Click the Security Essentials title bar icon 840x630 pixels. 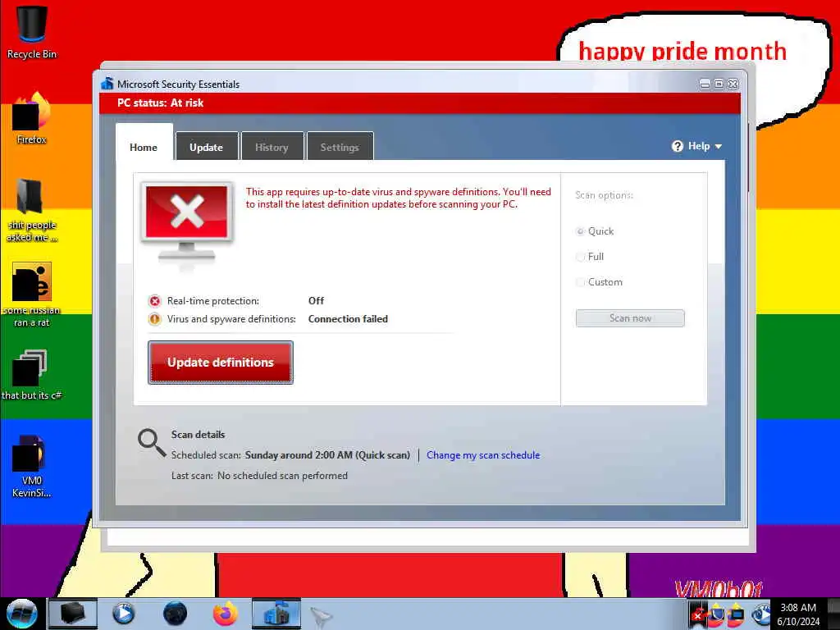[x=107, y=84]
